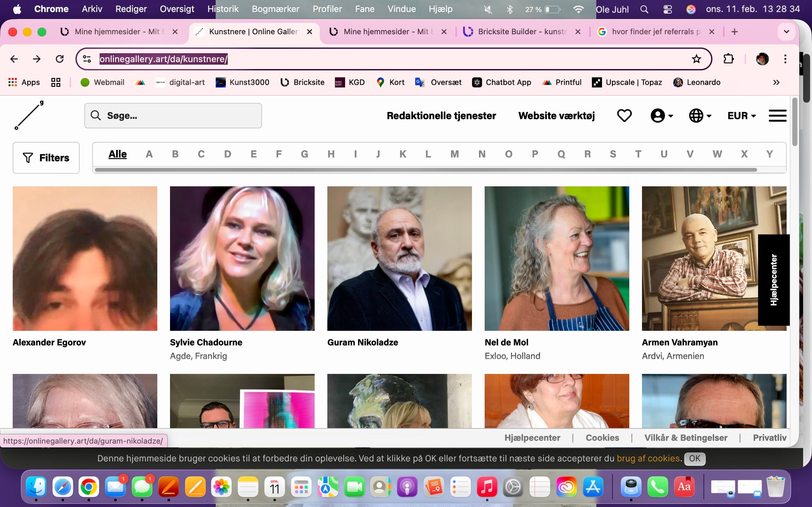Screen dimensions: 812x507
Task: Open the EUR currency dropdown
Action: click(741, 116)
